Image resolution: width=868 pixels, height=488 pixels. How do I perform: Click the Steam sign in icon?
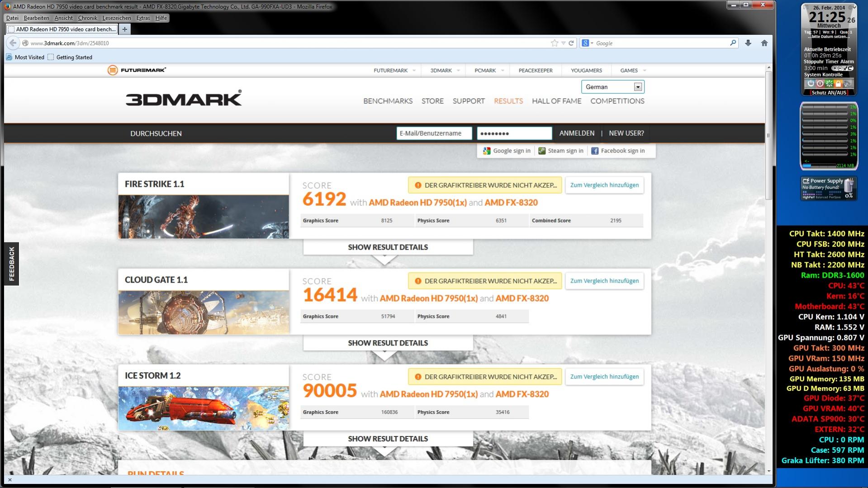coord(542,151)
